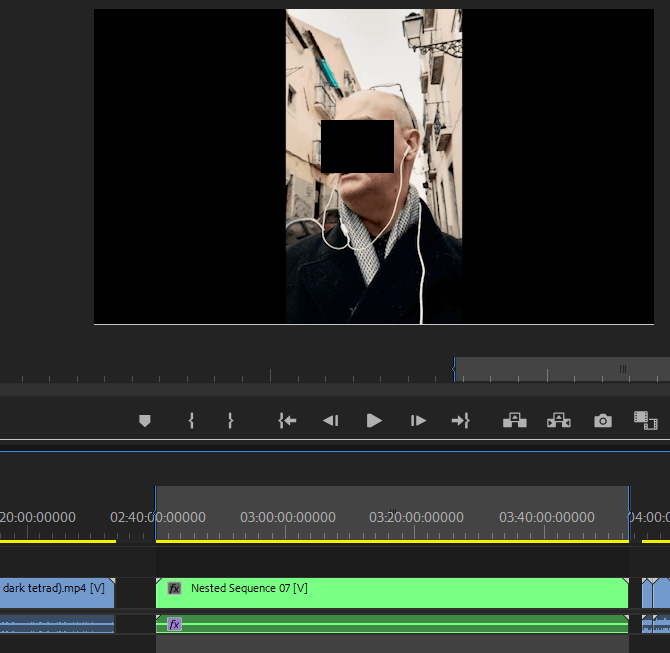The width and height of the screenshot is (670, 653).
Task: Click the Extract button
Action: 558,421
